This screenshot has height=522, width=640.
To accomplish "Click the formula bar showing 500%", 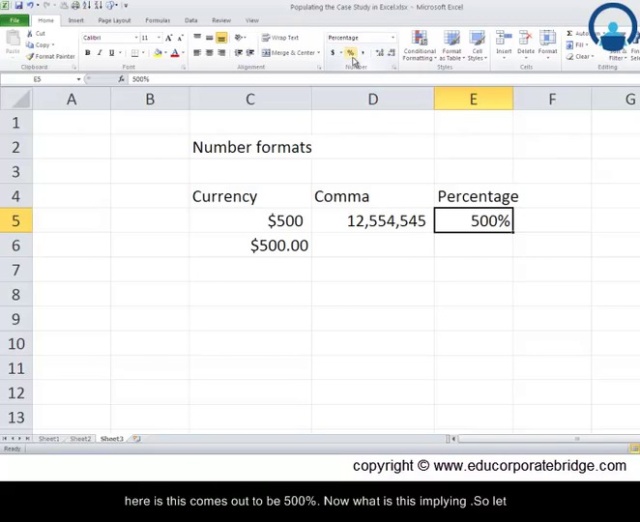I will coord(384,79).
